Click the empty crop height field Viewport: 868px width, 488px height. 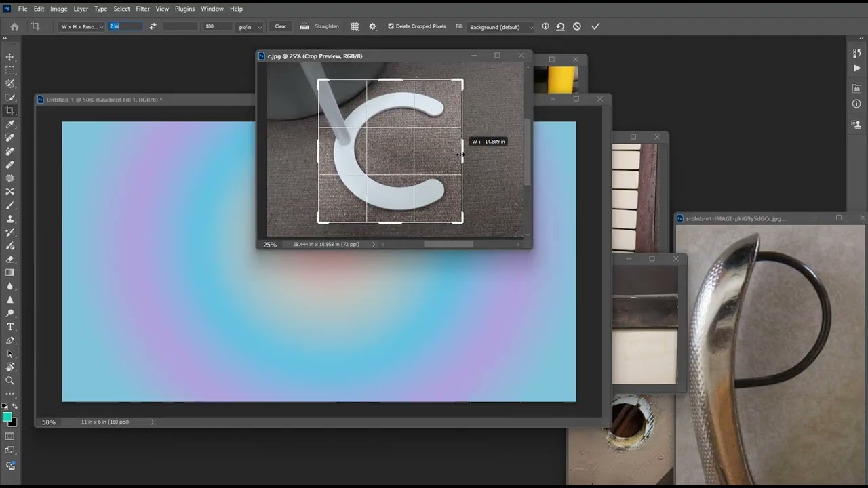(x=180, y=26)
